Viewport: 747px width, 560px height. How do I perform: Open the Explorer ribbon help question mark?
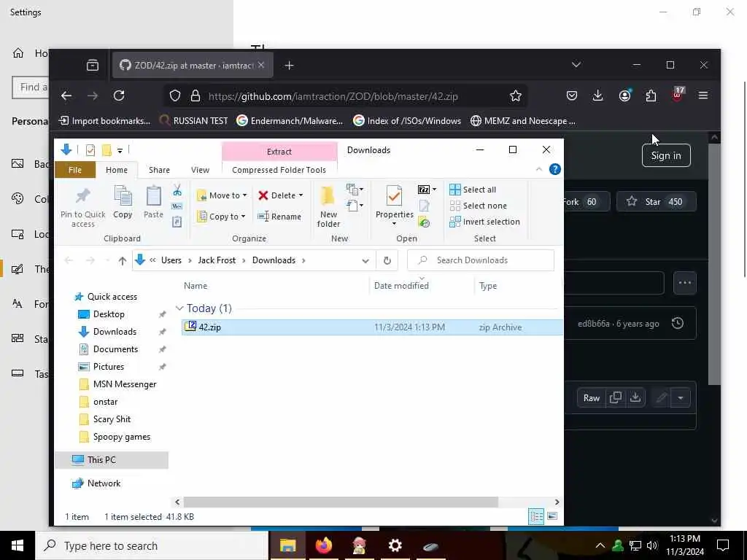click(555, 169)
